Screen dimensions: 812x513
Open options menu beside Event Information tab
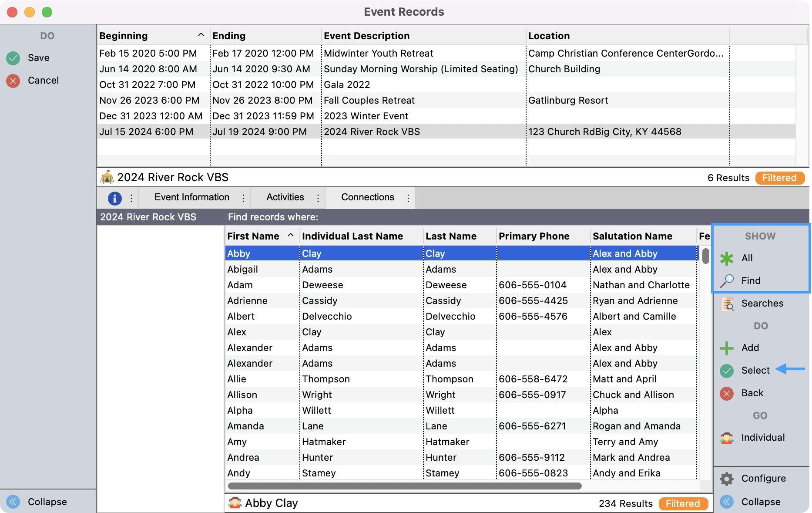point(243,198)
